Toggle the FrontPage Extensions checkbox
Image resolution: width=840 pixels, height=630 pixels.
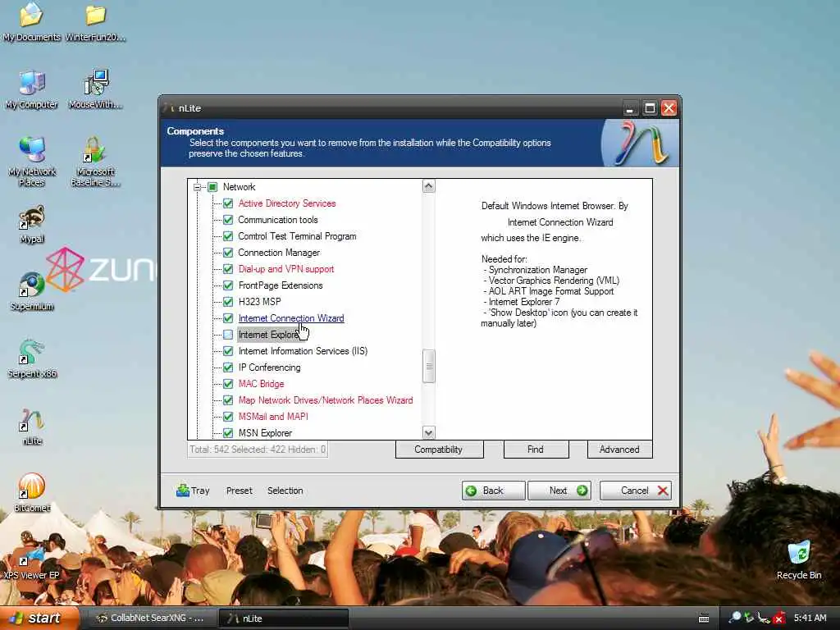pos(228,285)
